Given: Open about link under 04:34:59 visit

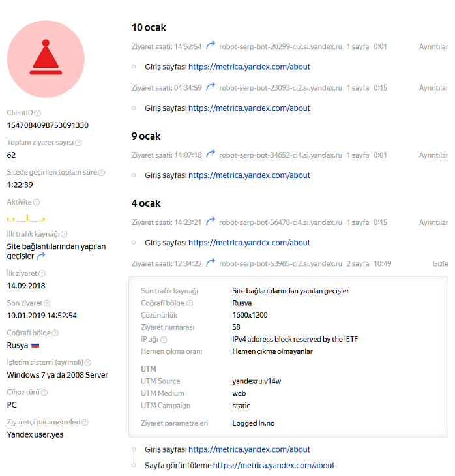Looking at the screenshot, I should click(x=249, y=108).
